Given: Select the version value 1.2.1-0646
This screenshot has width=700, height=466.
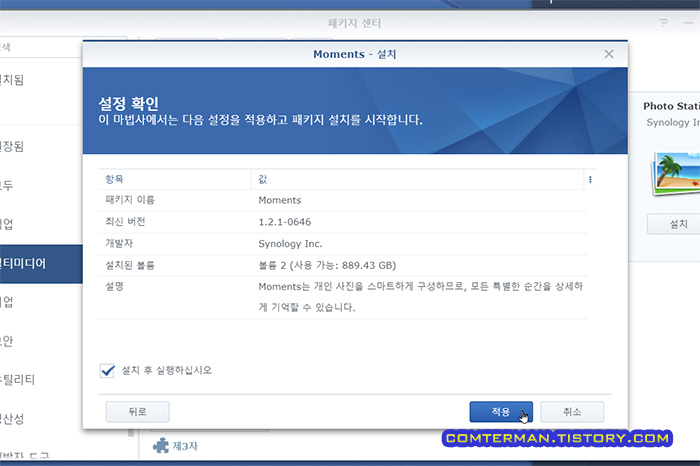Looking at the screenshot, I should (x=284, y=222).
